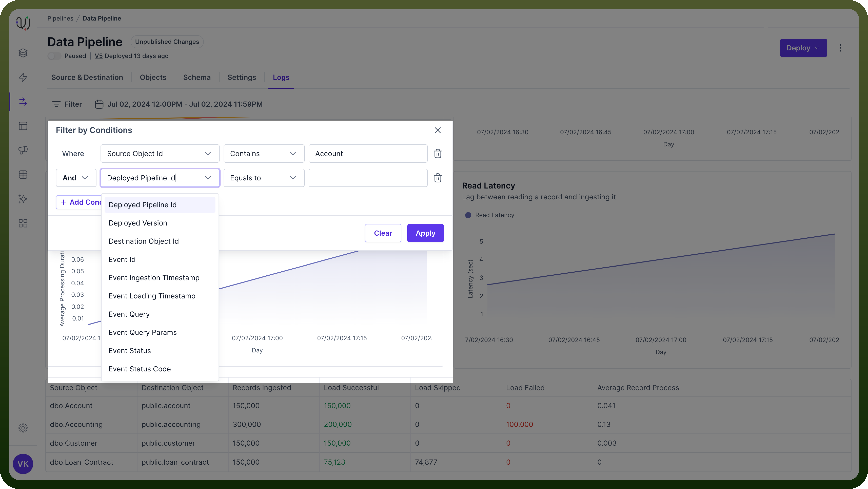Open the layers icon in sidebar
Image resolution: width=868 pixels, height=489 pixels.
[x=23, y=53]
